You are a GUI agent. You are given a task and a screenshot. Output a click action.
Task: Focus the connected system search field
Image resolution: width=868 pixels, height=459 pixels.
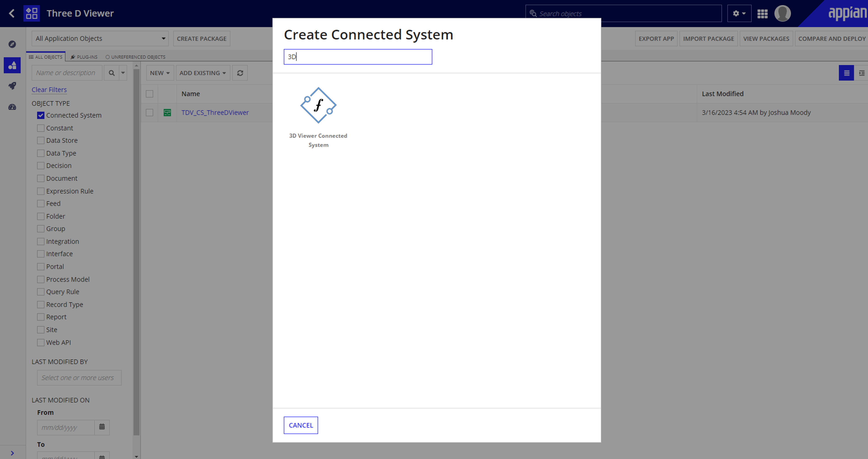pos(358,57)
